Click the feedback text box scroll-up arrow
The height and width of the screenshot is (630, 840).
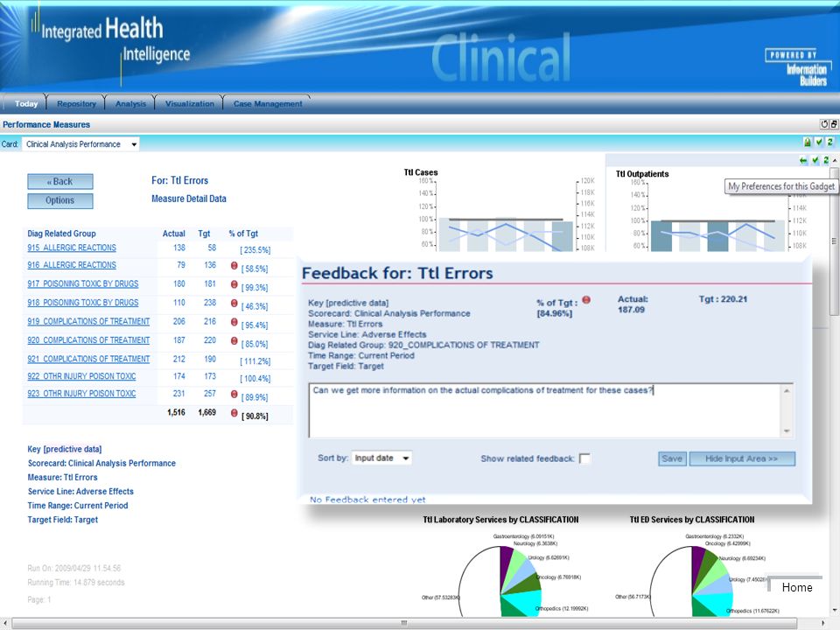click(787, 390)
